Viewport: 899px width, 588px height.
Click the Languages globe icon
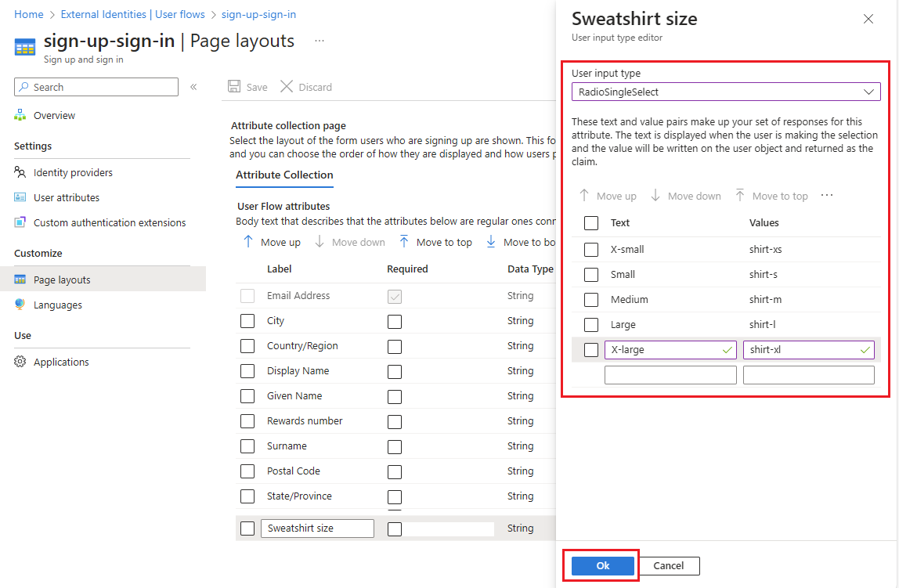coord(20,305)
